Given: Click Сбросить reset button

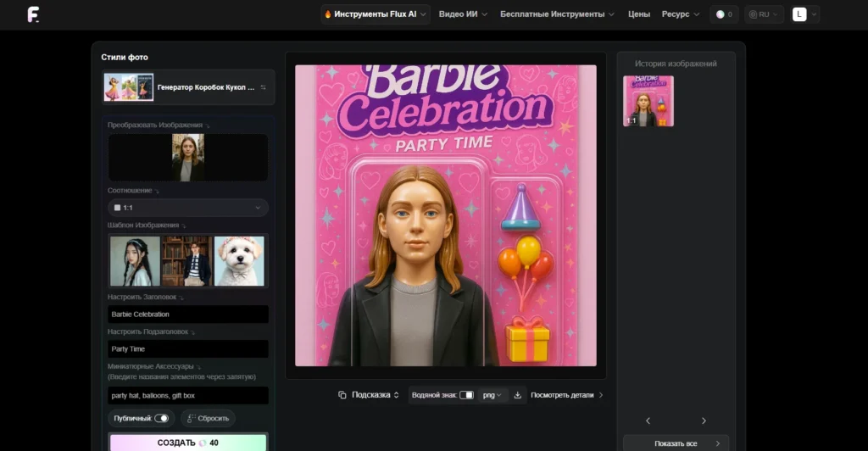Looking at the screenshot, I should (209, 418).
